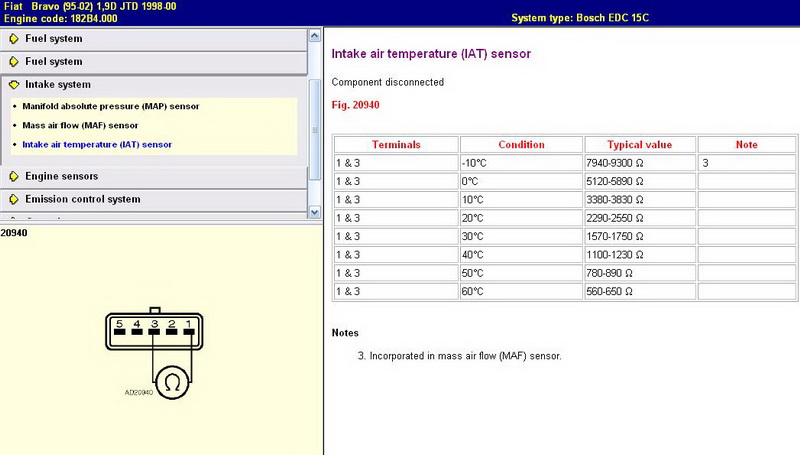
Task: Click the arrow icon beside Emission control system
Action: click(x=14, y=200)
